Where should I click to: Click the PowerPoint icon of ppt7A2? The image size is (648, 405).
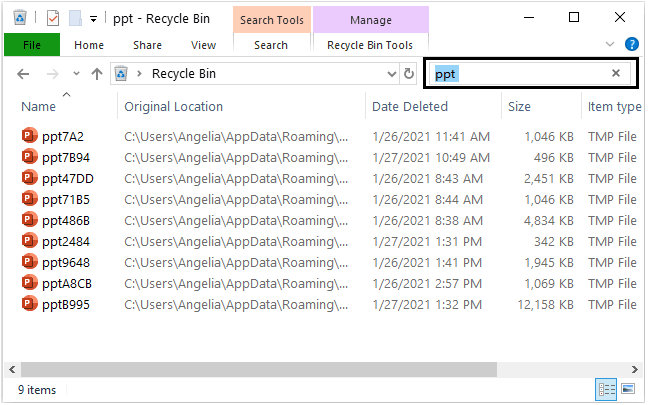click(x=29, y=136)
